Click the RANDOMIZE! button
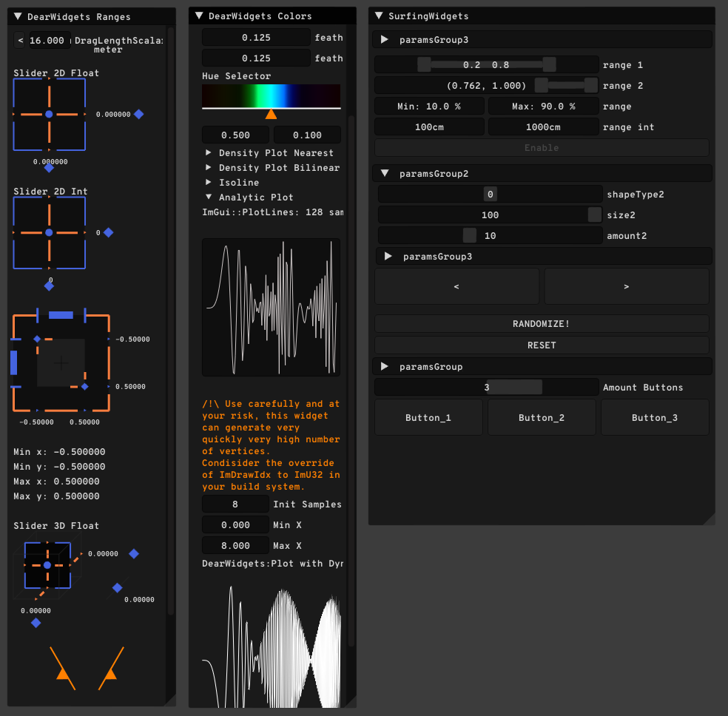Image resolution: width=728 pixels, height=716 pixels. tap(542, 323)
